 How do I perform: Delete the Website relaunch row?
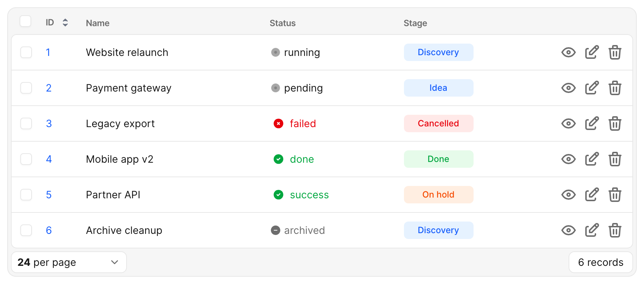tap(615, 52)
